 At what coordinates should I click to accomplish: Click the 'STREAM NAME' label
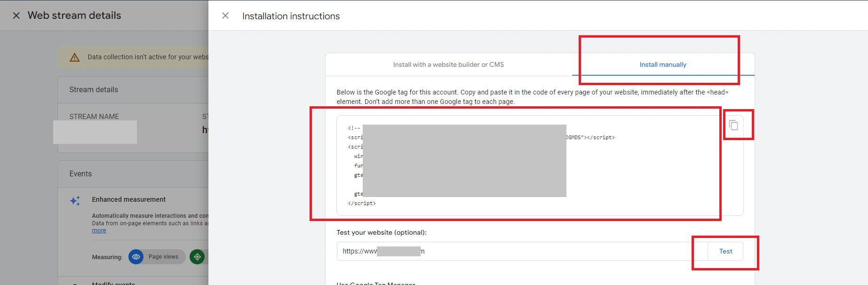pyautogui.click(x=94, y=116)
